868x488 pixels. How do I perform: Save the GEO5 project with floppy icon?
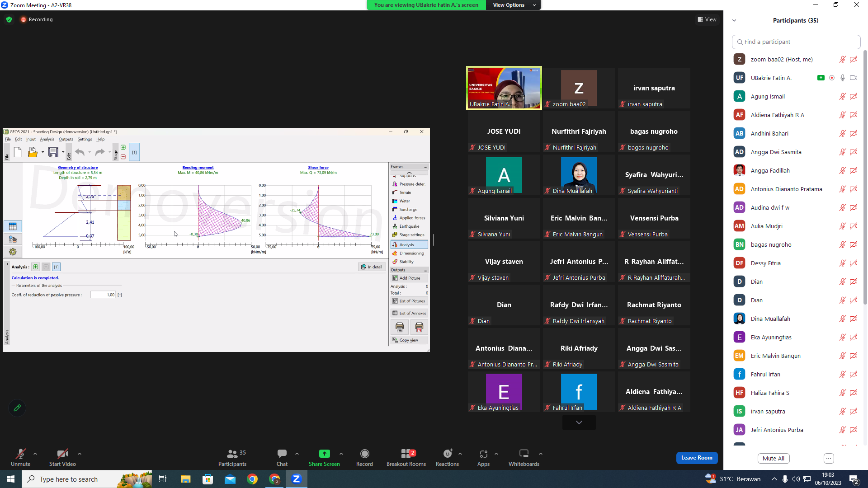coord(53,152)
